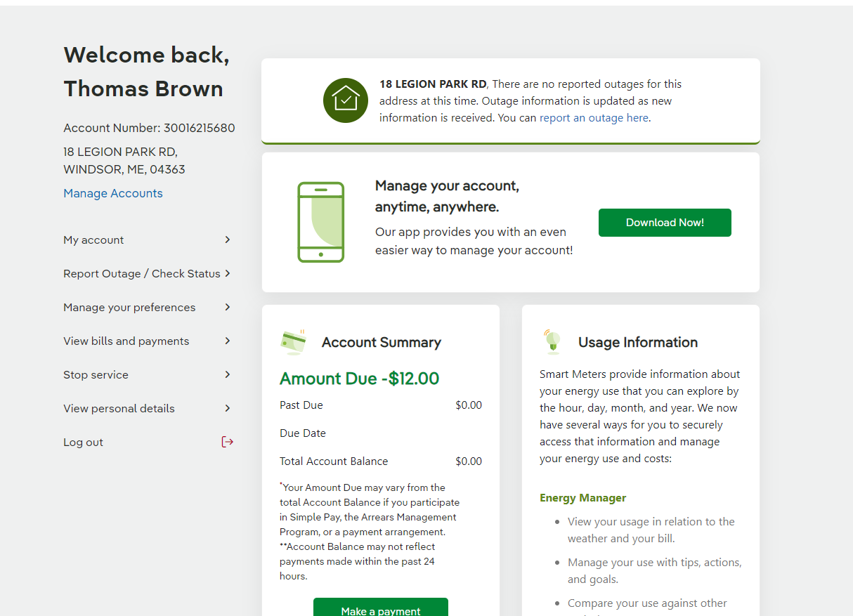Click the lightbulb Usage Information icon

[x=552, y=341]
